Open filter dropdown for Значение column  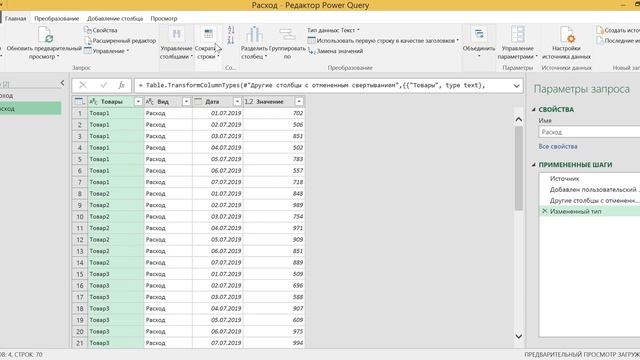tap(299, 102)
